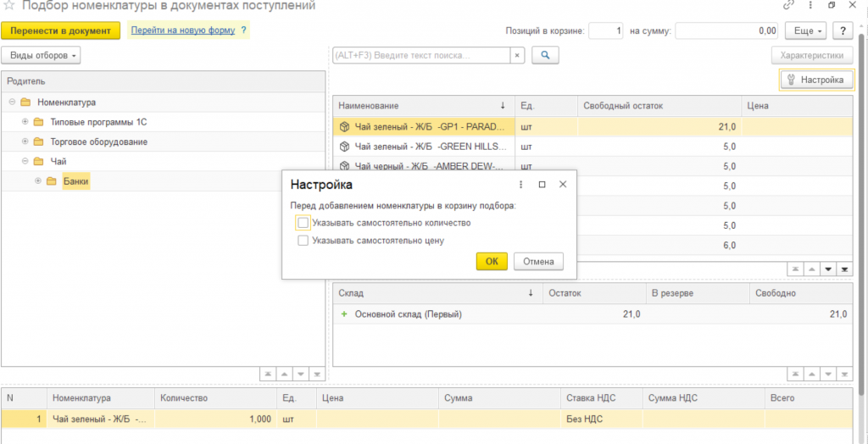Click the folder icon of Торговое оборудование
The width and height of the screenshot is (868, 444).
38,142
